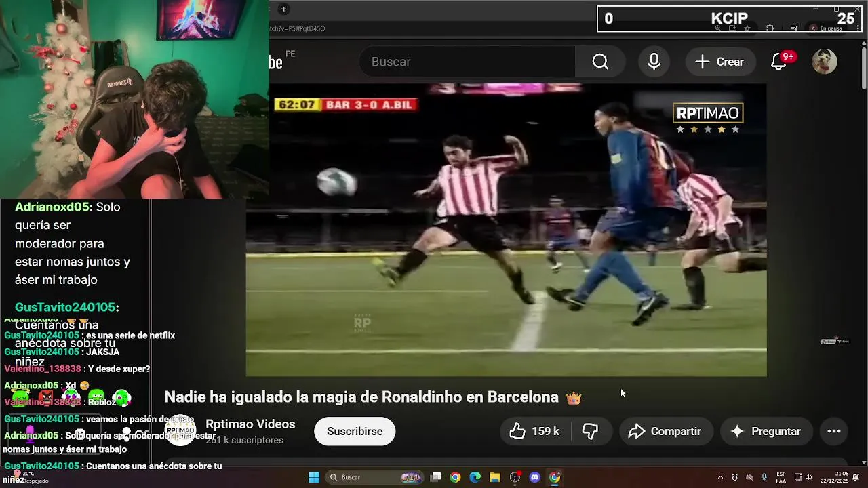Viewport: 868px width, 488px height.
Task: Open the Chrome extensions puzzle icon
Action: coord(770,28)
